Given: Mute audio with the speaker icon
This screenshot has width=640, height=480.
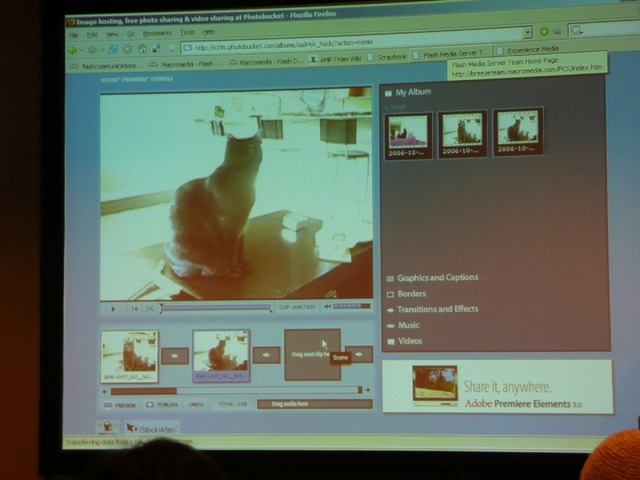Looking at the screenshot, I should 327,306.
